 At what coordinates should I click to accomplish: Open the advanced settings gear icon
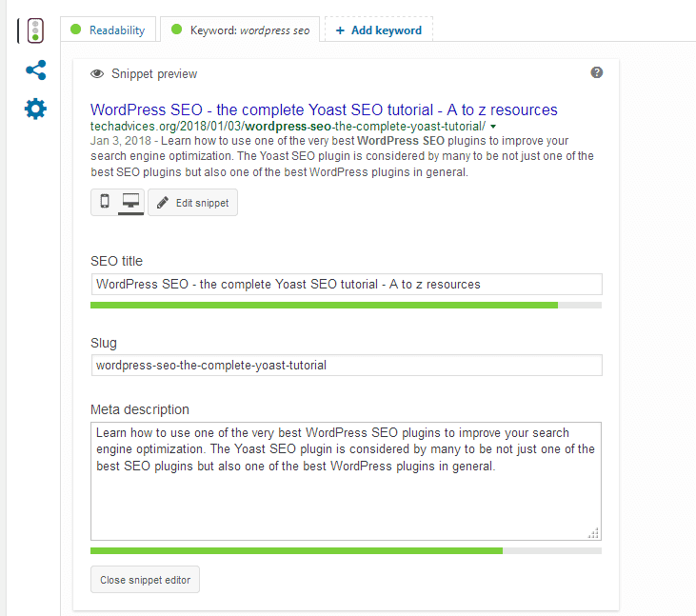pos(35,109)
